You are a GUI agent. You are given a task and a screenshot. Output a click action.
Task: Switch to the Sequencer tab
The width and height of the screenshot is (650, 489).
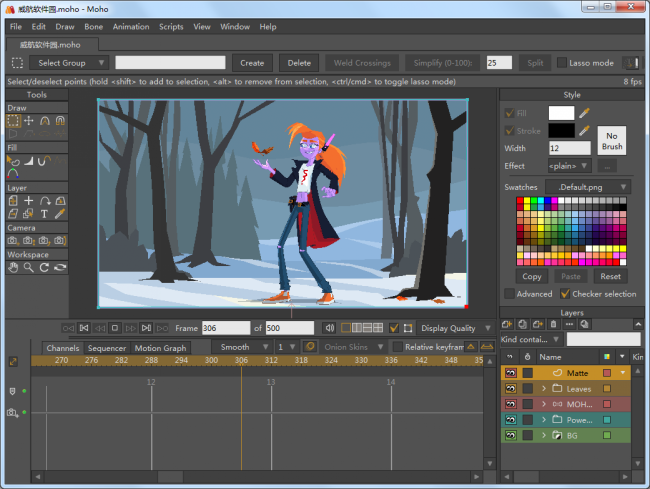coord(107,348)
